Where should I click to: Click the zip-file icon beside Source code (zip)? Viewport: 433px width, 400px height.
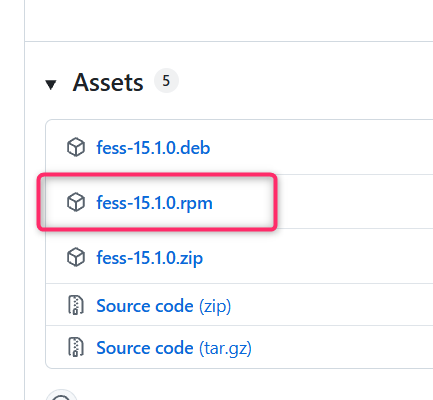[x=76, y=305]
